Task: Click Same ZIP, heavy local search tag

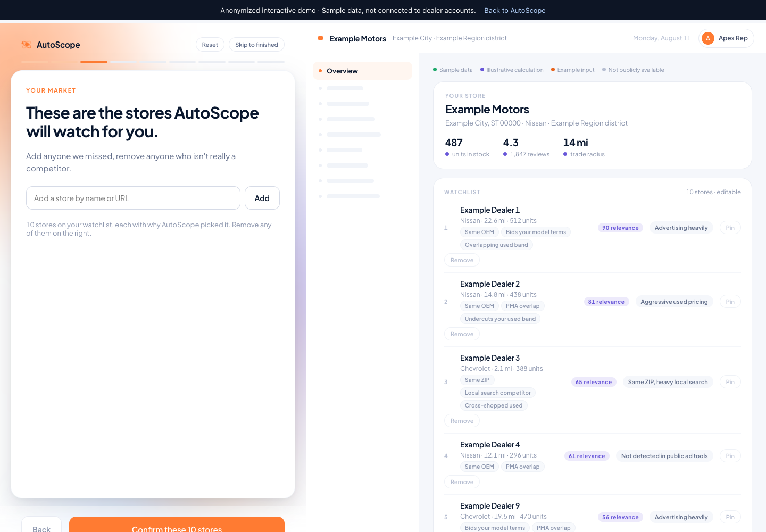Action: 668,382
